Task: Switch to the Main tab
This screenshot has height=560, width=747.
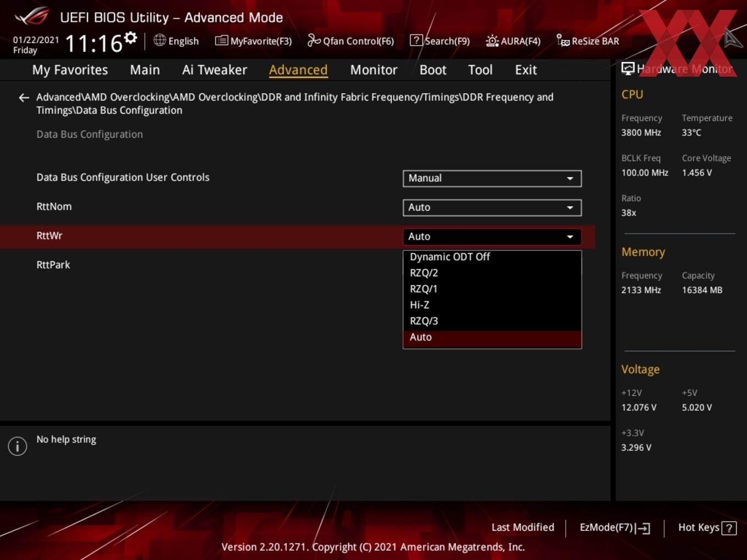Action: coord(145,70)
